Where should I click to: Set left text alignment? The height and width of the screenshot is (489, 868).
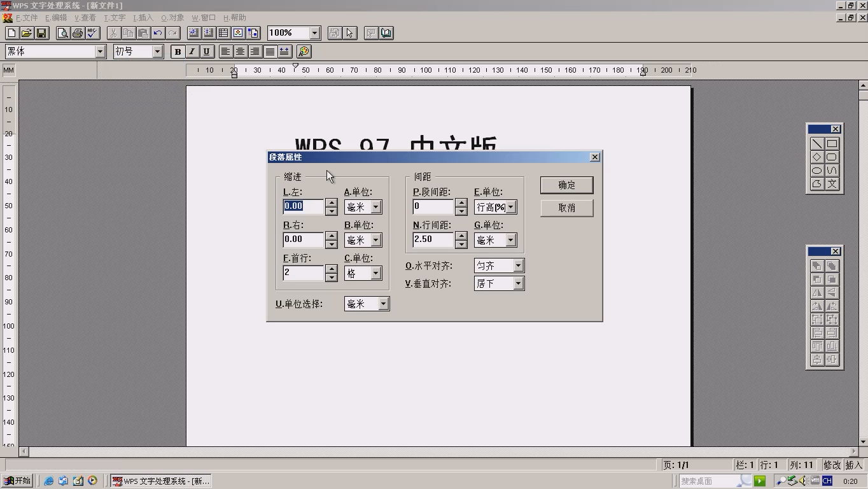226,52
